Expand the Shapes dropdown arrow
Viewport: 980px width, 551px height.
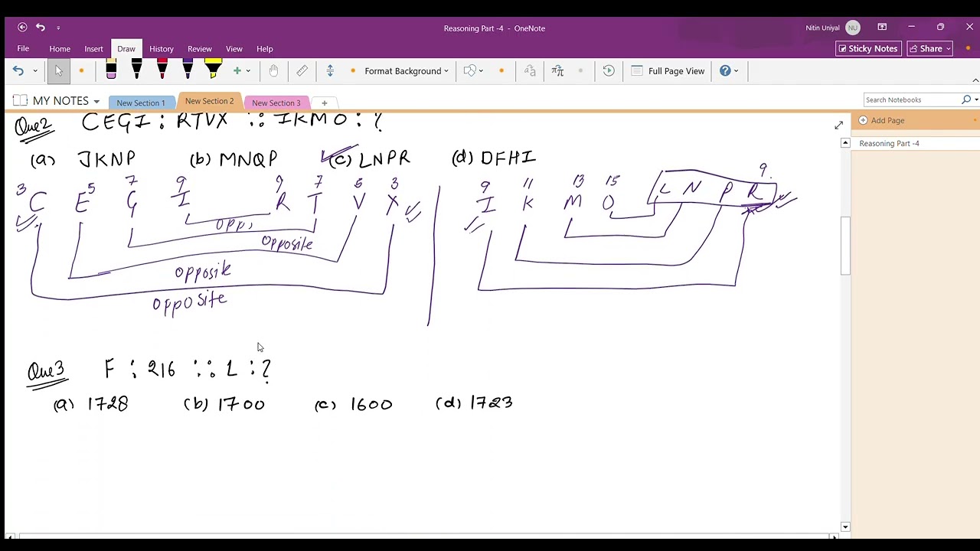pyautogui.click(x=481, y=71)
